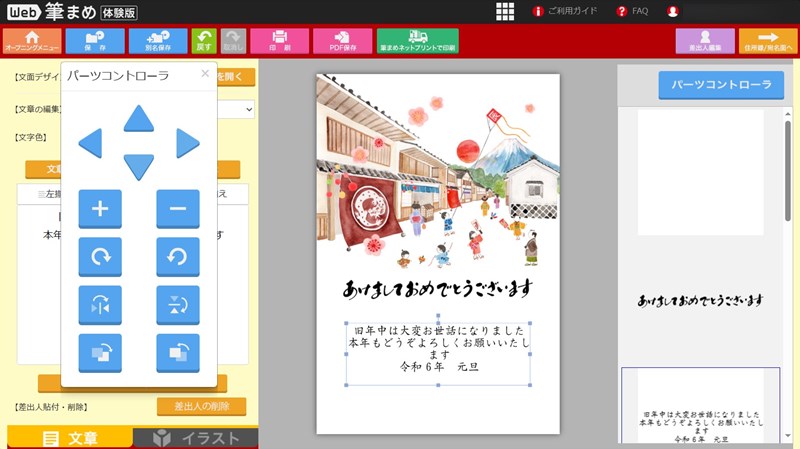Screen dimensions: 800x449
Task: Move part down with down arrow
Action: 139,167
